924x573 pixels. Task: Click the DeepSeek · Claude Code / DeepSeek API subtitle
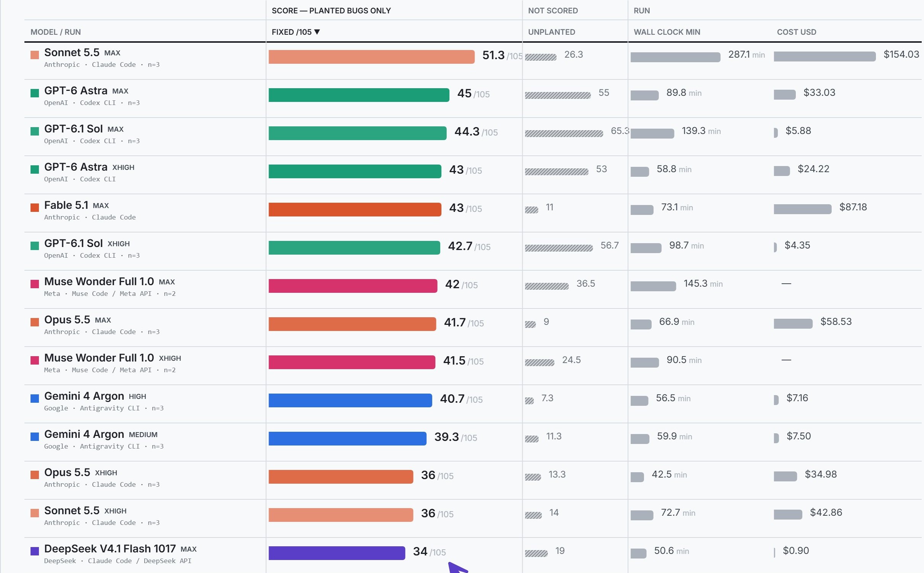point(118,561)
